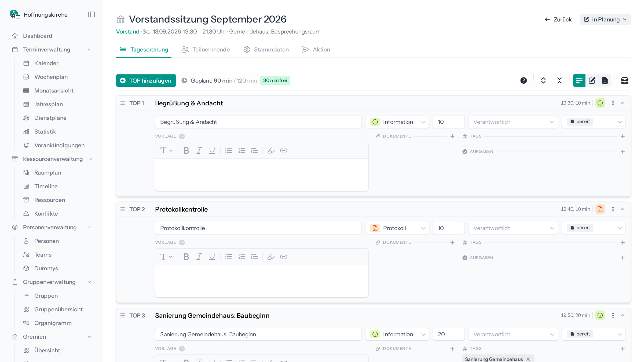
Task: Switch to the Tagesordnung tab
Action: [144, 50]
